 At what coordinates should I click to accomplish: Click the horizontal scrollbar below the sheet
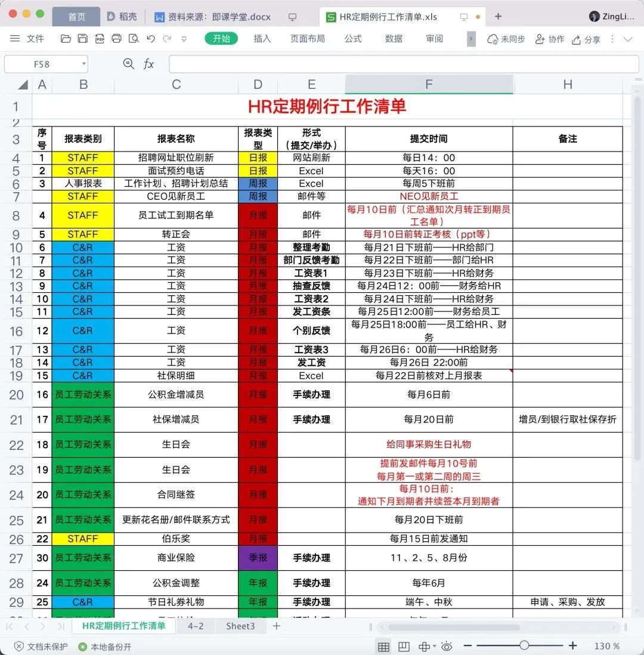click(x=454, y=627)
